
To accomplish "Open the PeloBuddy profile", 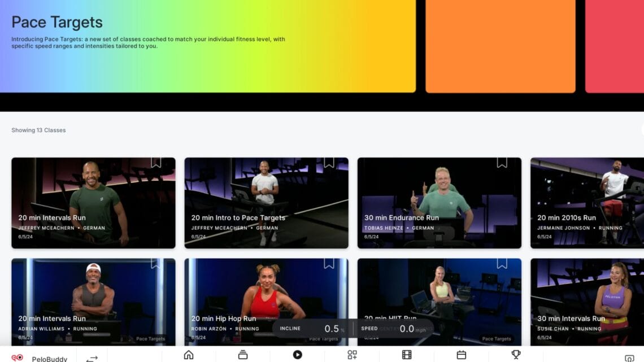I will [x=40, y=359].
